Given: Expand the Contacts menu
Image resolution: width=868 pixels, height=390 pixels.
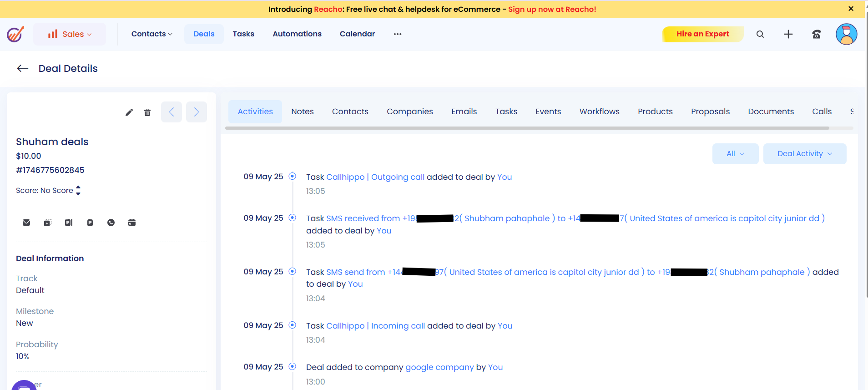Looking at the screenshot, I should (152, 34).
